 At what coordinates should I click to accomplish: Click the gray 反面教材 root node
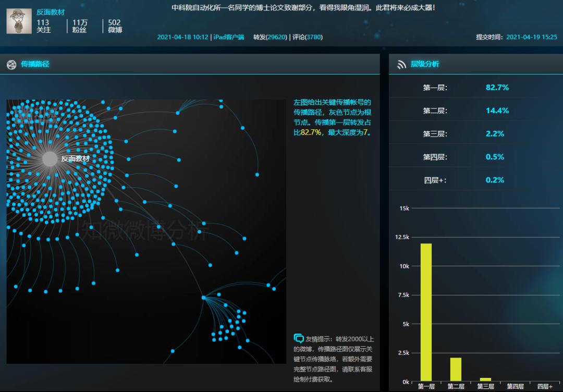click(x=50, y=159)
